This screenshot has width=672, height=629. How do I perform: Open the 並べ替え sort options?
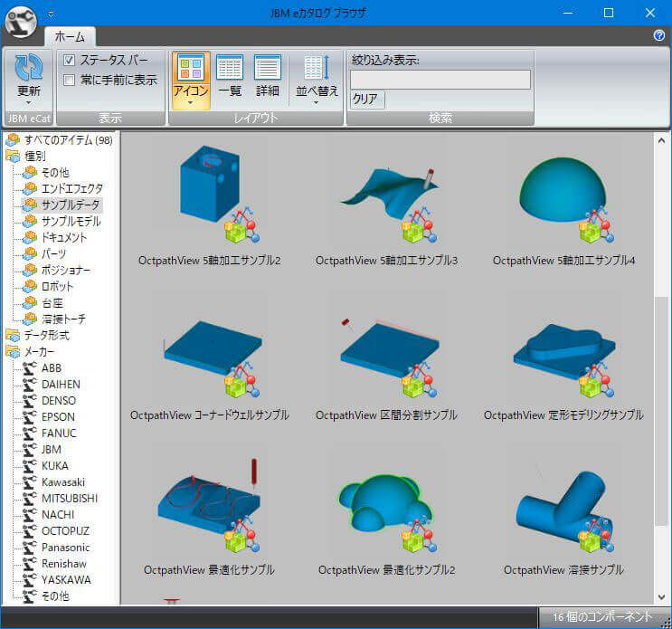[x=315, y=79]
